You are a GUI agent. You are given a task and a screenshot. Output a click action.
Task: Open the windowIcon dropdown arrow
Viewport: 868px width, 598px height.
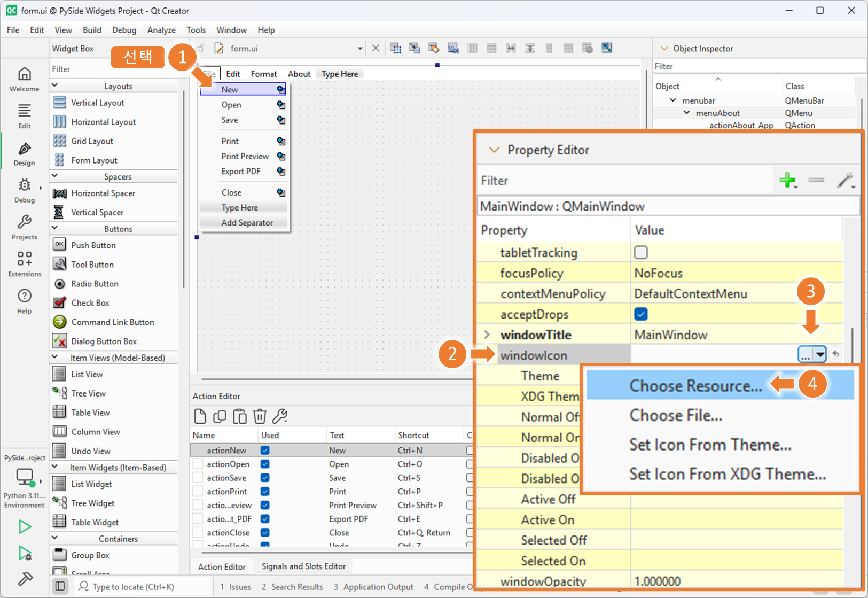tap(820, 354)
